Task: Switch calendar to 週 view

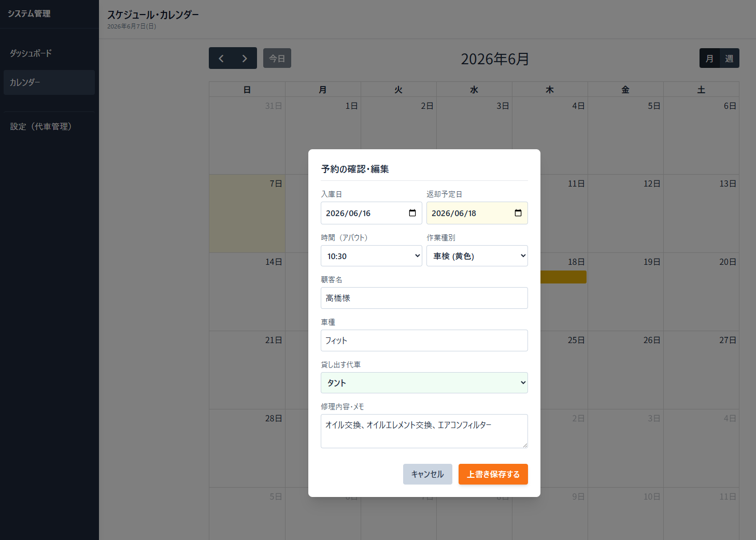Action: (729, 59)
